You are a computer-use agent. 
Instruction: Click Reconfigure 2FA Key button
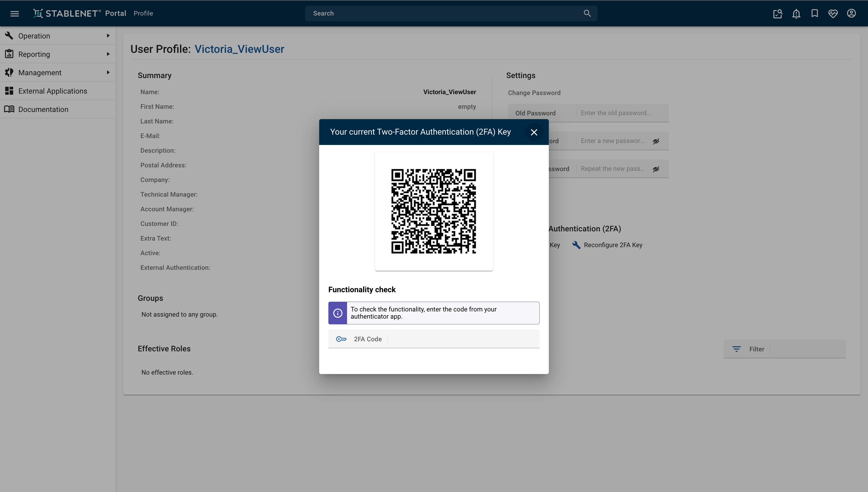click(607, 245)
